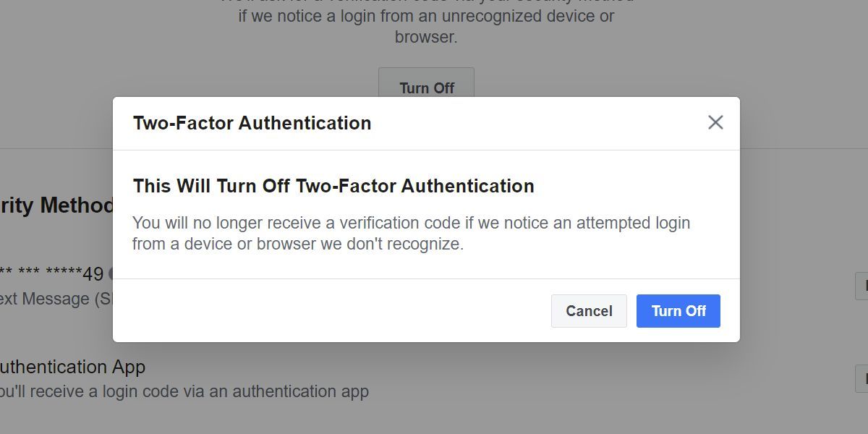Close the Two-Factor Authentication dialog with the X
This screenshot has height=434, width=868.
(x=715, y=123)
